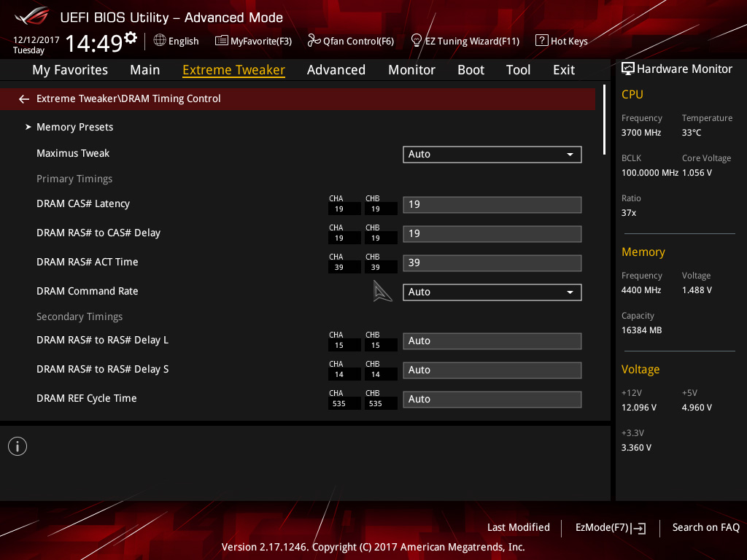Select DRAM RAS# to RAS# Delay S label
The image size is (747, 560).
[x=102, y=369]
